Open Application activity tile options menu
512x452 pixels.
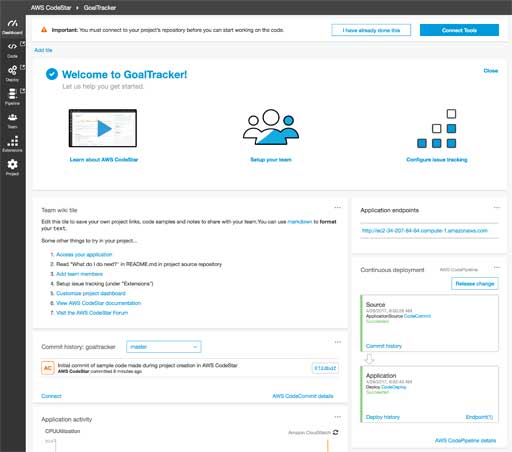pos(337,417)
